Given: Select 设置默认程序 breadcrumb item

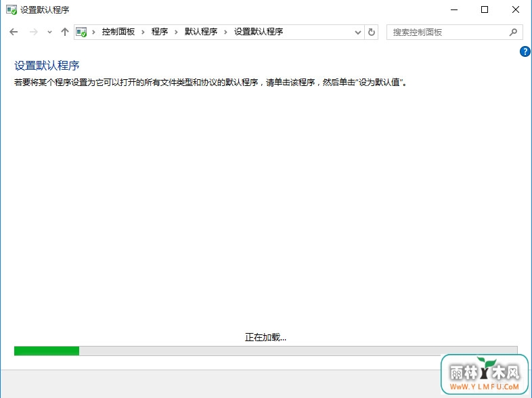Looking at the screenshot, I should click(x=259, y=32).
